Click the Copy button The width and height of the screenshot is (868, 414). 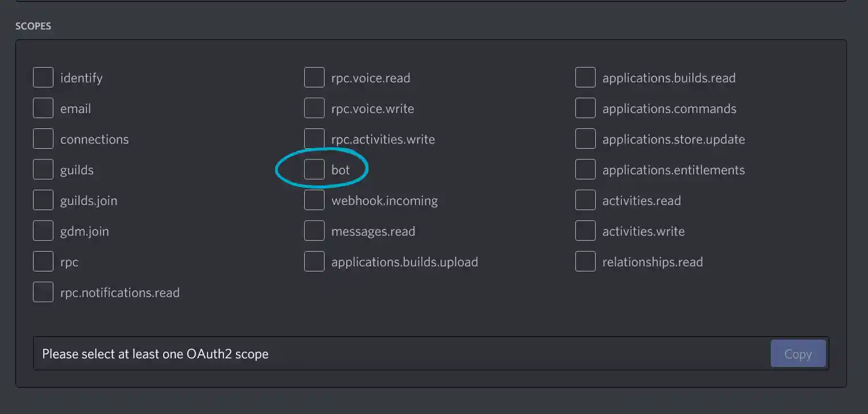[798, 353]
